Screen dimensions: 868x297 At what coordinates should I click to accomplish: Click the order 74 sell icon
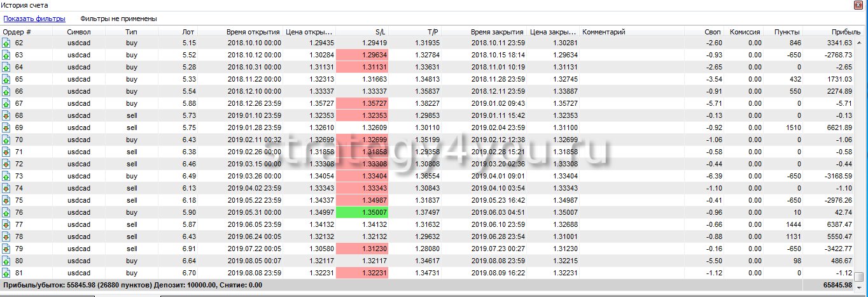(6, 188)
